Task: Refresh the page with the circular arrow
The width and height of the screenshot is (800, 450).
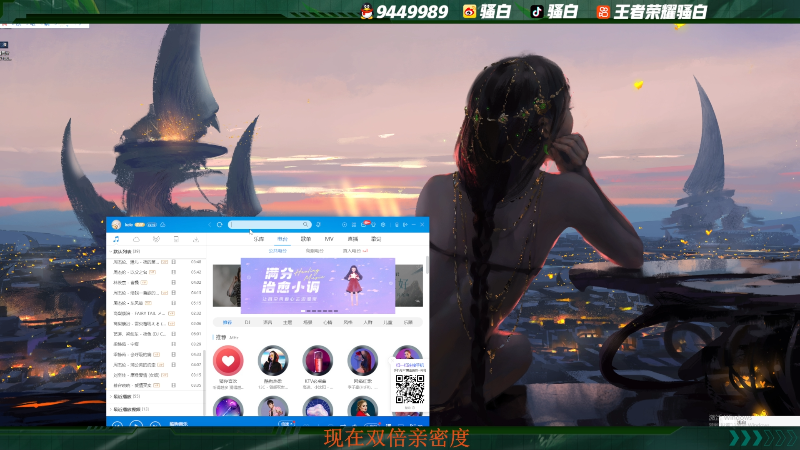Action: (219, 224)
